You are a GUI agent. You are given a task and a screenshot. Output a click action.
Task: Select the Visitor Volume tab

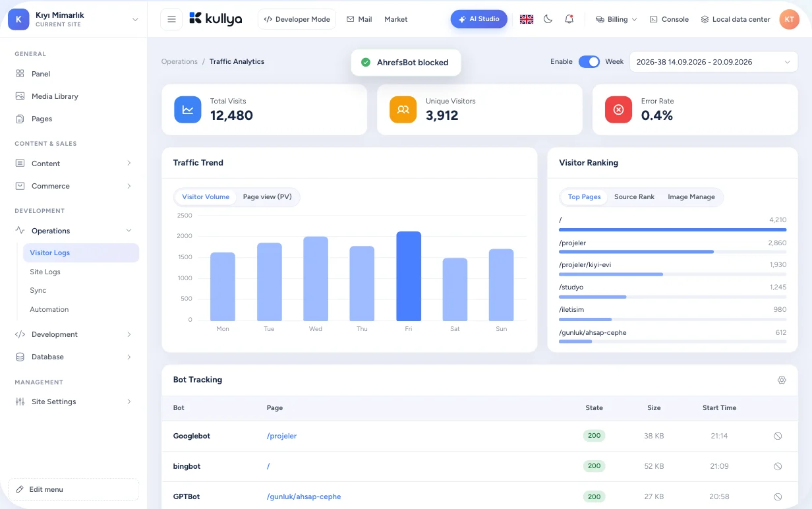tap(206, 196)
